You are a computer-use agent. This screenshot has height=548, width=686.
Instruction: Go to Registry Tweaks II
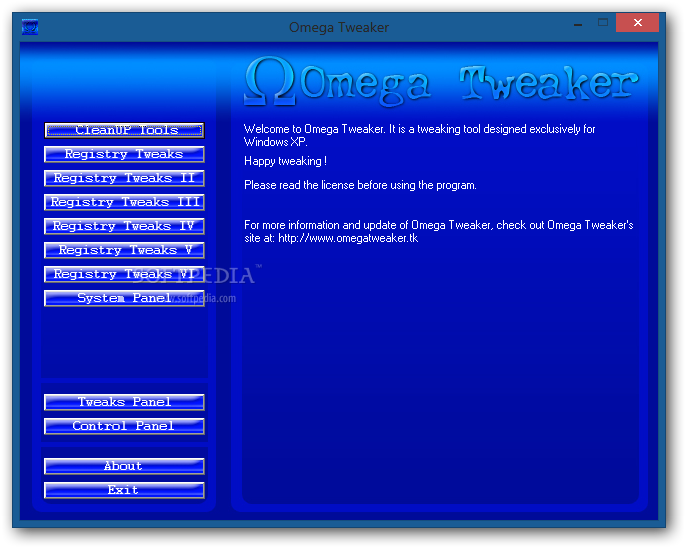coord(124,178)
